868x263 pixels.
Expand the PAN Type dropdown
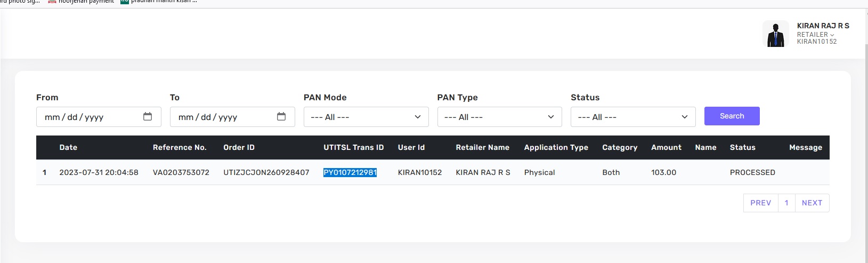click(x=499, y=117)
